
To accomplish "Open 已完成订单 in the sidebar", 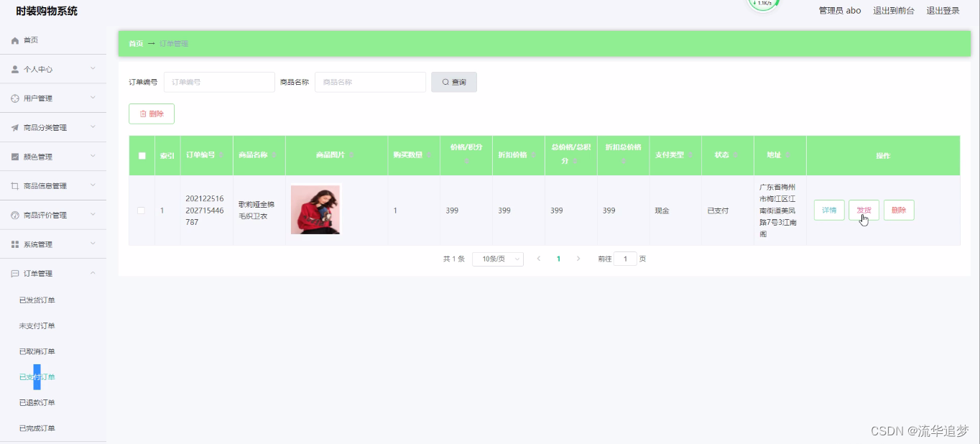I will [x=37, y=428].
